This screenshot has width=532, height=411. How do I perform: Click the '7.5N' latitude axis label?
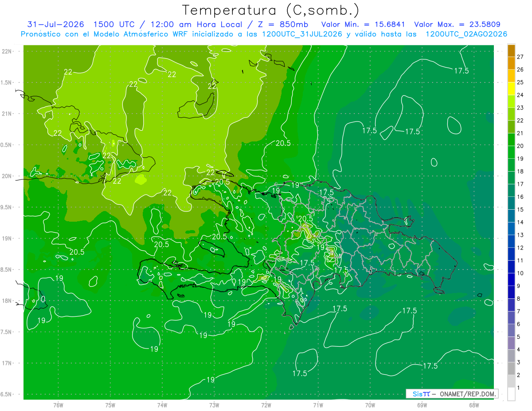tap(6, 332)
